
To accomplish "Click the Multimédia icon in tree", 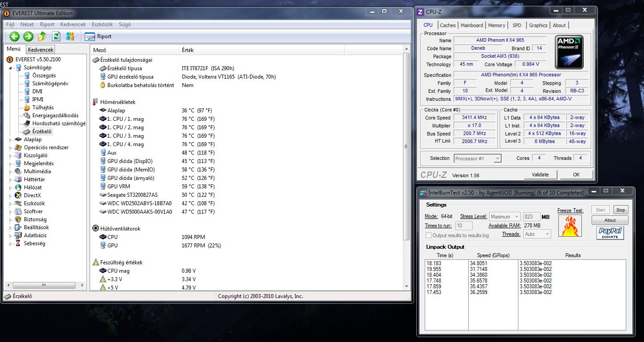I will (18, 171).
